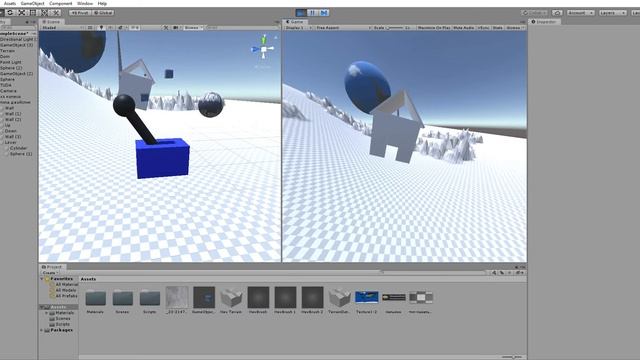Adjust the Game view Scale slider
Image resolution: width=640 pixels, height=360 pixels.
pos(395,28)
